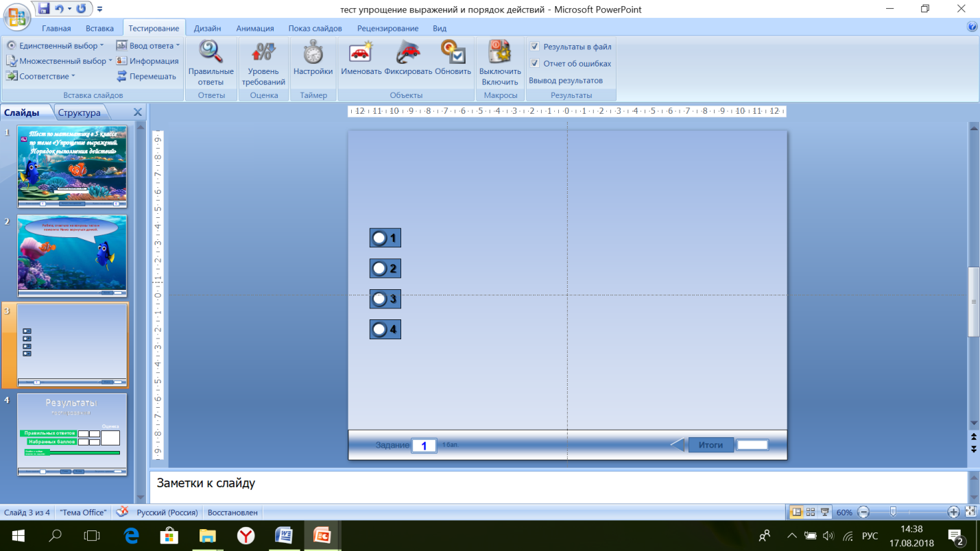Image resolution: width=980 pixels, height=551 pixels.
Task: Expand the Единственный выбор dropdown
Action: click(x=102, y=46)
